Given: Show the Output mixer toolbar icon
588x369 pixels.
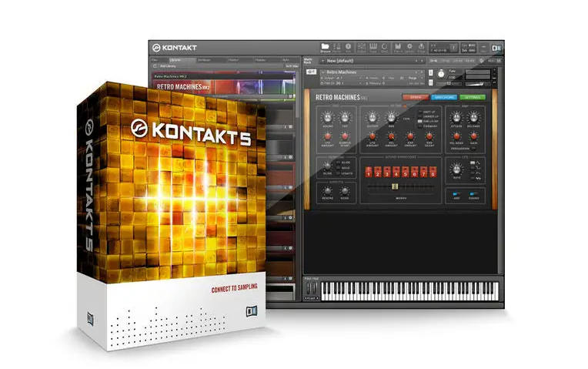Looking at the screenshot, I should point(362,48).
